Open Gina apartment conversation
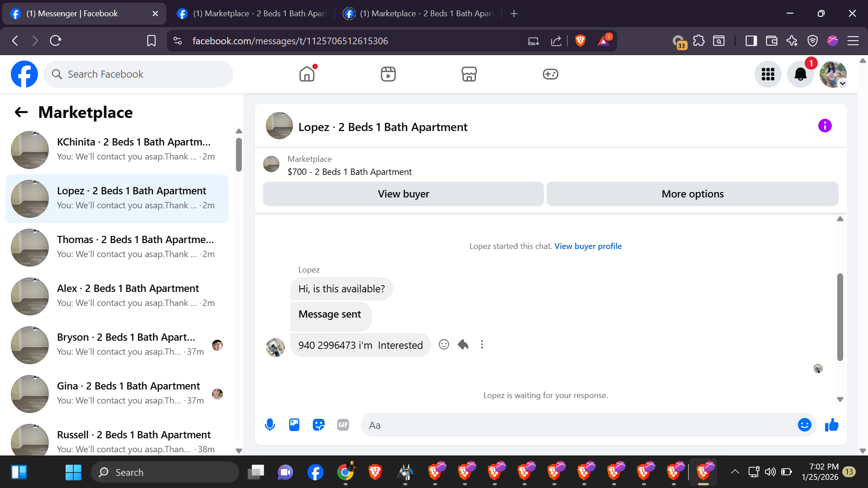868x488 pixels. click(117, 394)
